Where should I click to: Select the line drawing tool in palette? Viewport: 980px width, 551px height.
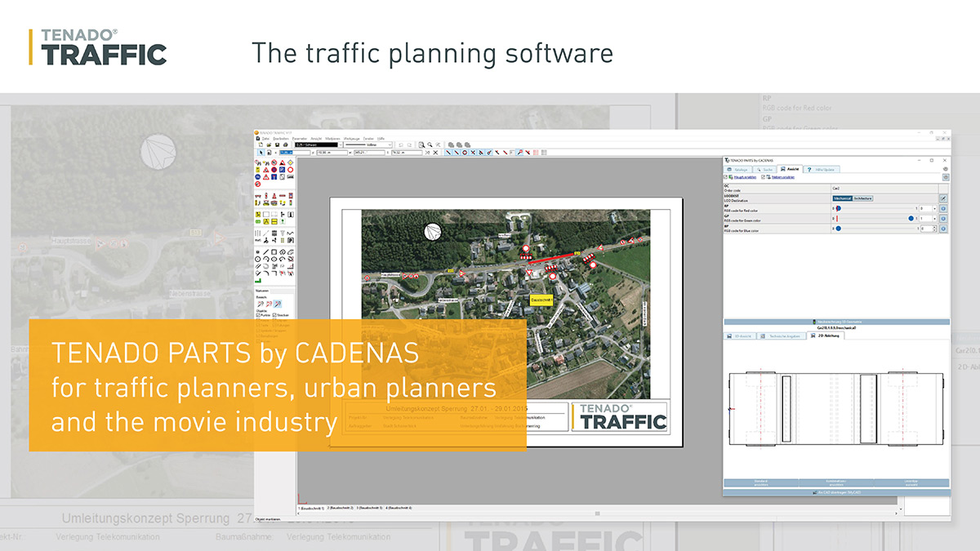tap(266, 251)
